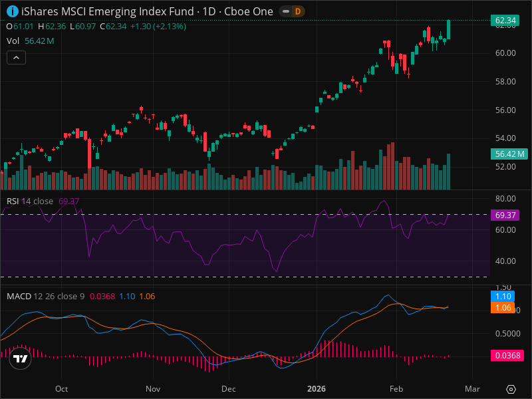532x399 pixels.
Task: Click the +1.30 (+2.13%) change text
Action: point(158,27)
